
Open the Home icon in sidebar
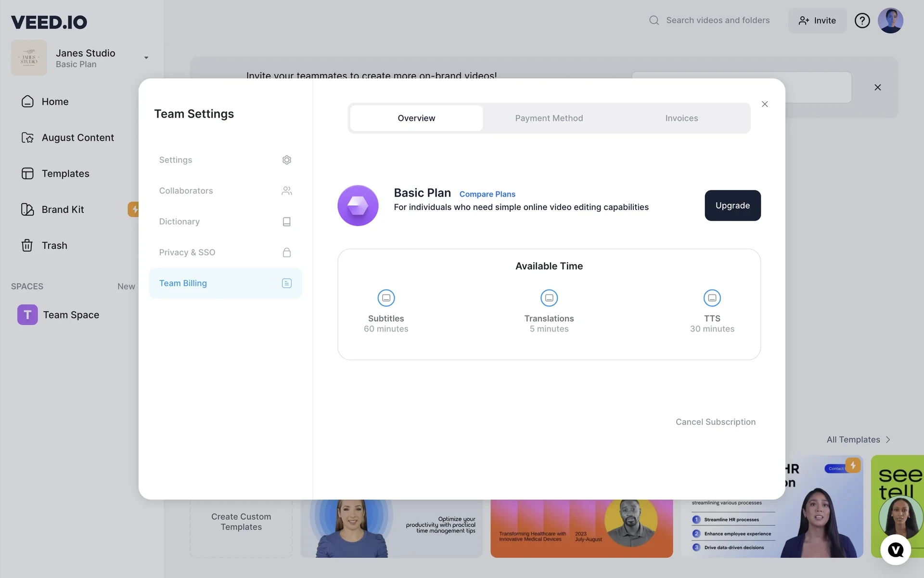pos(27,102)
